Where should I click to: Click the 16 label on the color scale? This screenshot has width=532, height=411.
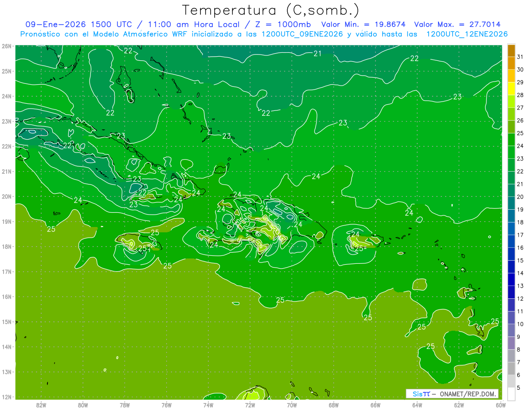[520, 248]
